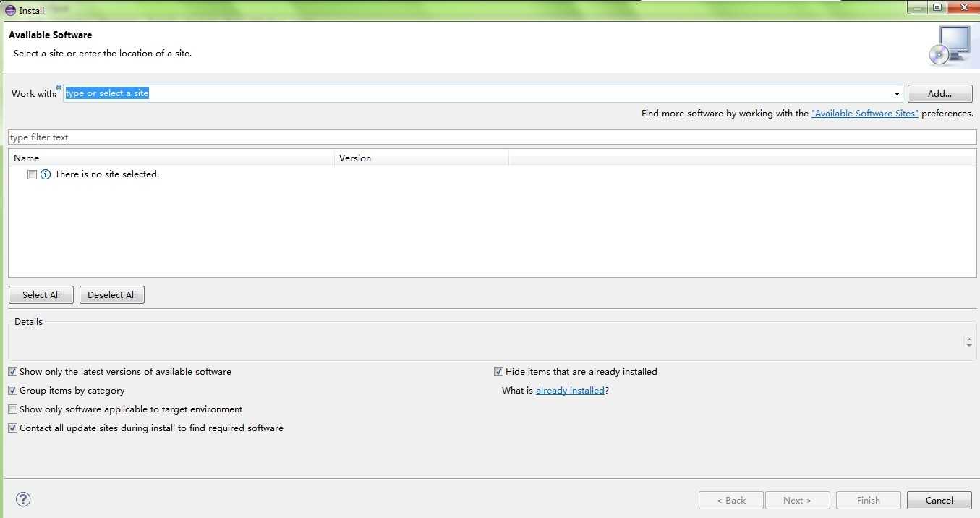Click the Cancel button

pos(939,501)
